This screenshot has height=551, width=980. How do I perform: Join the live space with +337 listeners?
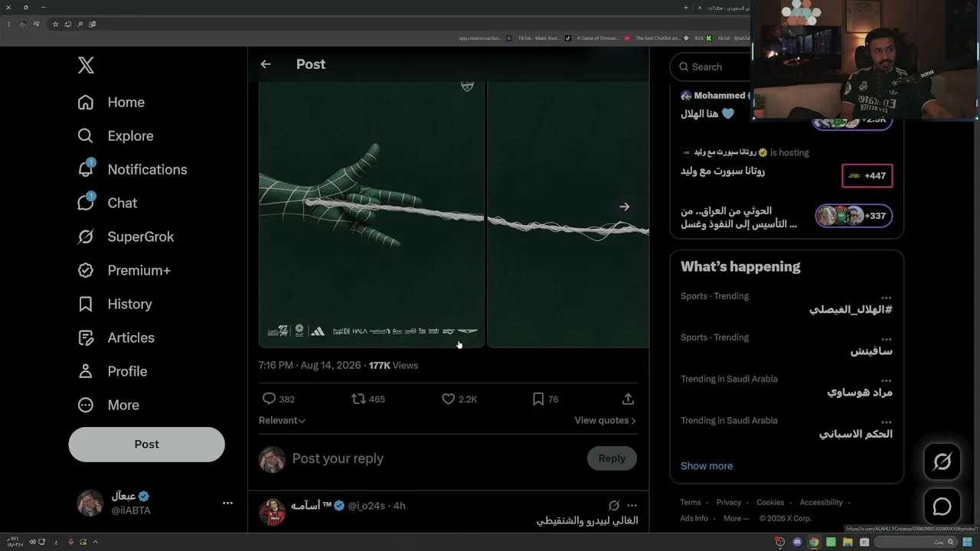[854, 216]
